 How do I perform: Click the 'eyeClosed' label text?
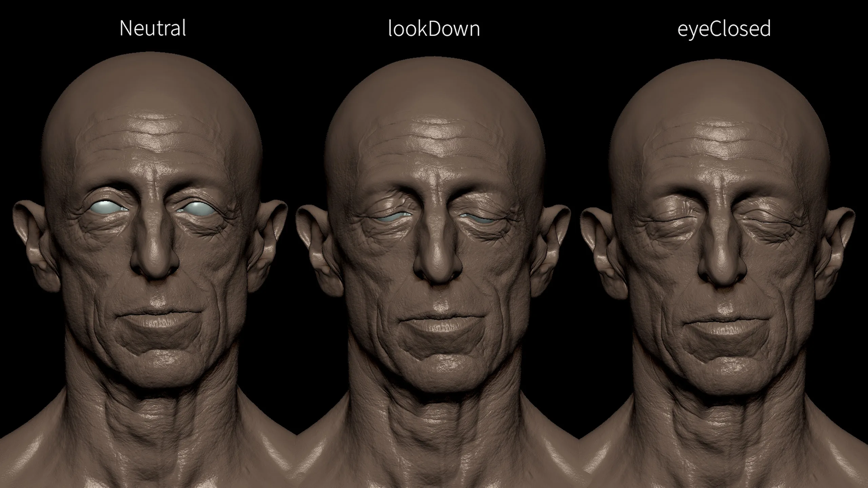[x=724, y=29]
